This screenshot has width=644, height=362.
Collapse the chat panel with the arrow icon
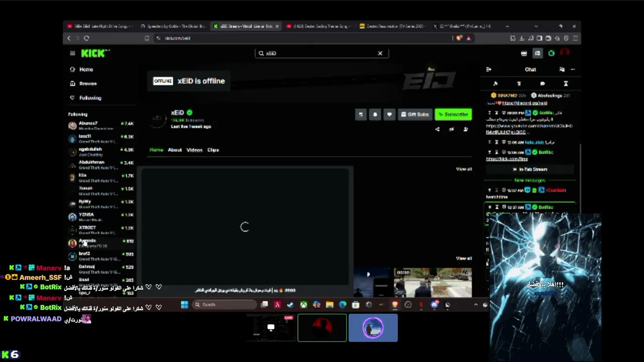(489, 69)
